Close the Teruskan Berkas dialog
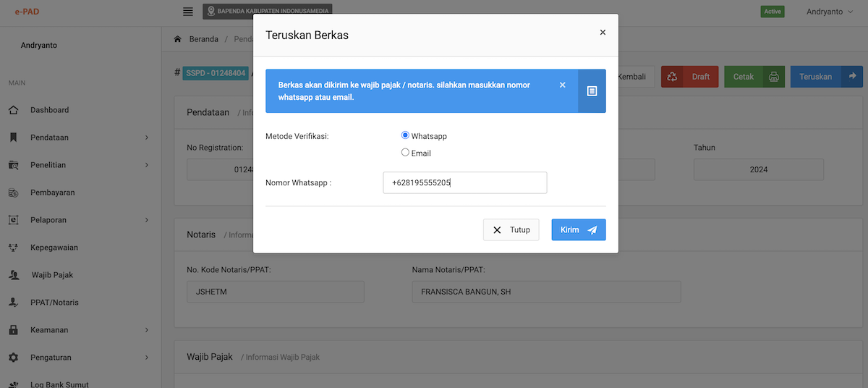 click(603, 33)
